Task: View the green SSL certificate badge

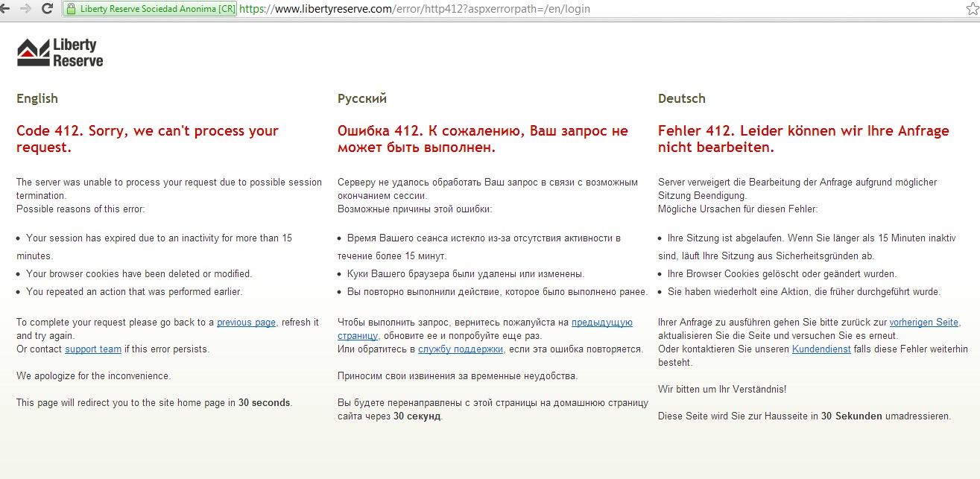Action: click(150, 9)
